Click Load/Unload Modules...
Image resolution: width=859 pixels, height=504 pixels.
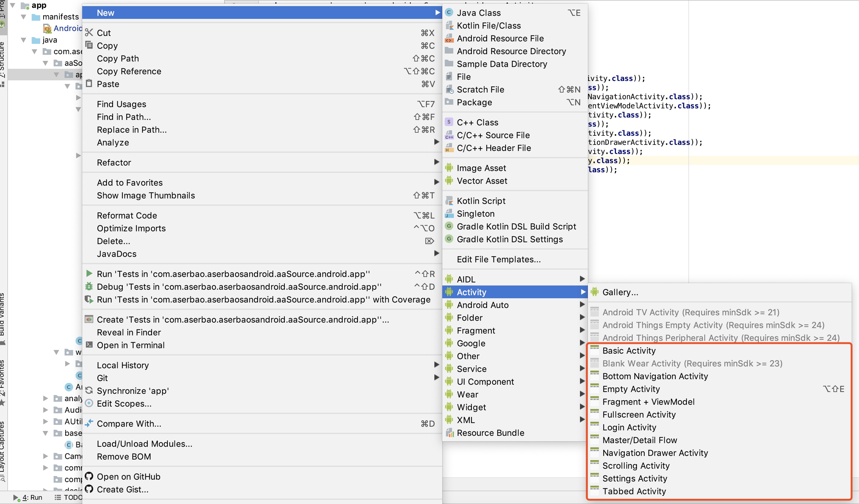coord(262,443)
